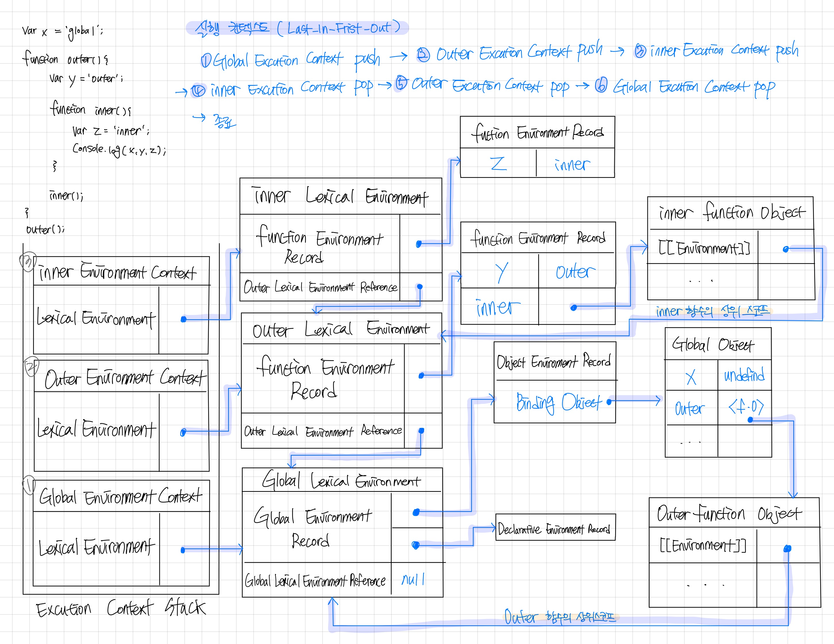Click the Korean word "종료" under the steps
This screenshot has width=834, height=644.
point(225,121)
